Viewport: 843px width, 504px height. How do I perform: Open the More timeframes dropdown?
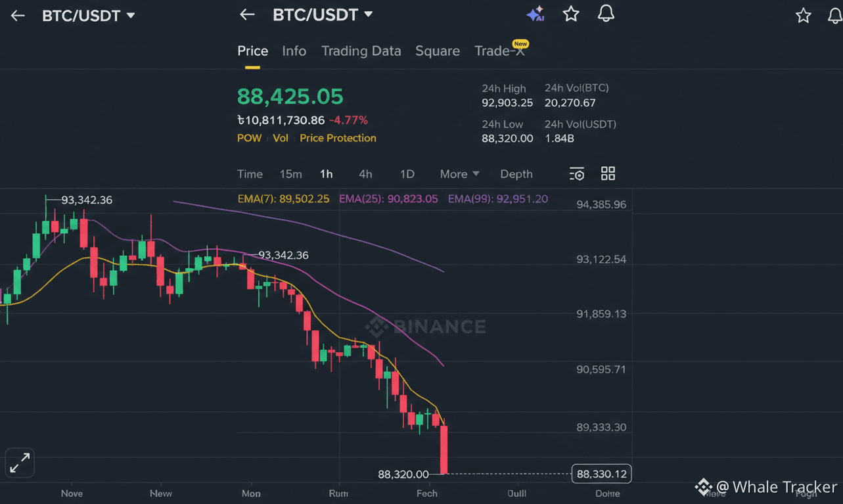click(460, 174)
